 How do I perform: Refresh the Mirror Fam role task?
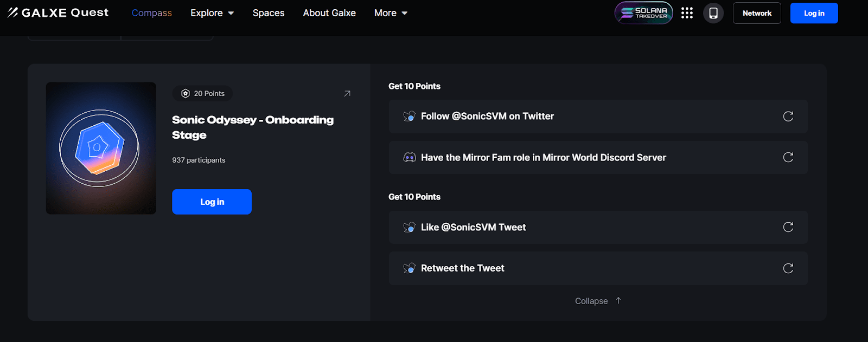(788, 157)
